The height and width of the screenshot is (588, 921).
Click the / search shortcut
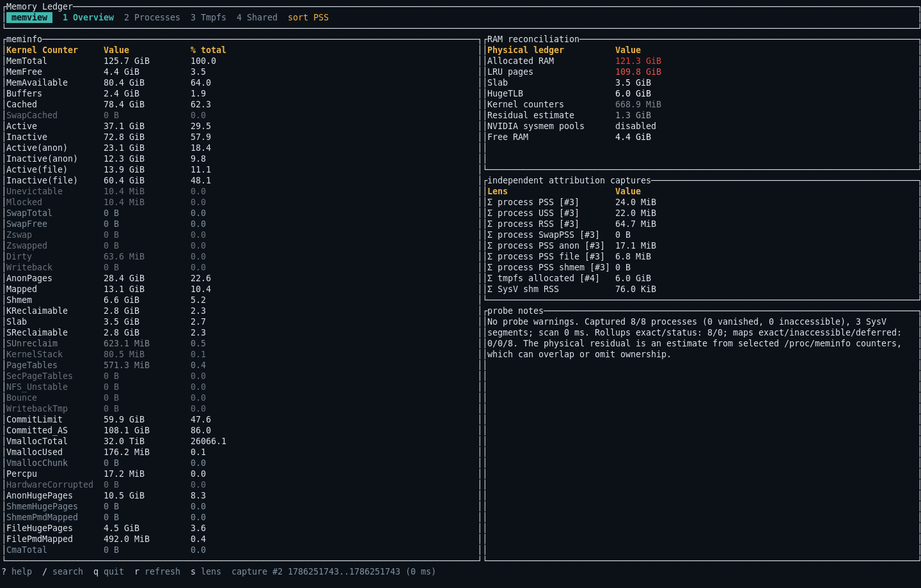coord(63,571)
